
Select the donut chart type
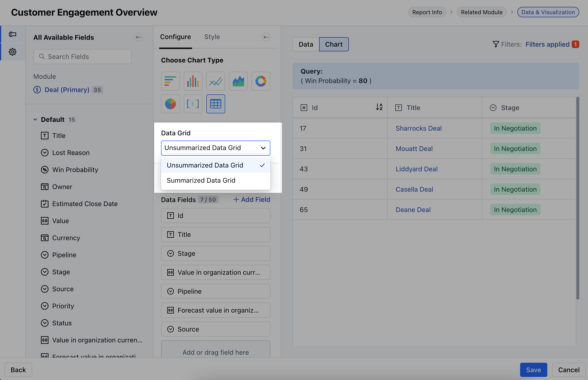[261, 81]
